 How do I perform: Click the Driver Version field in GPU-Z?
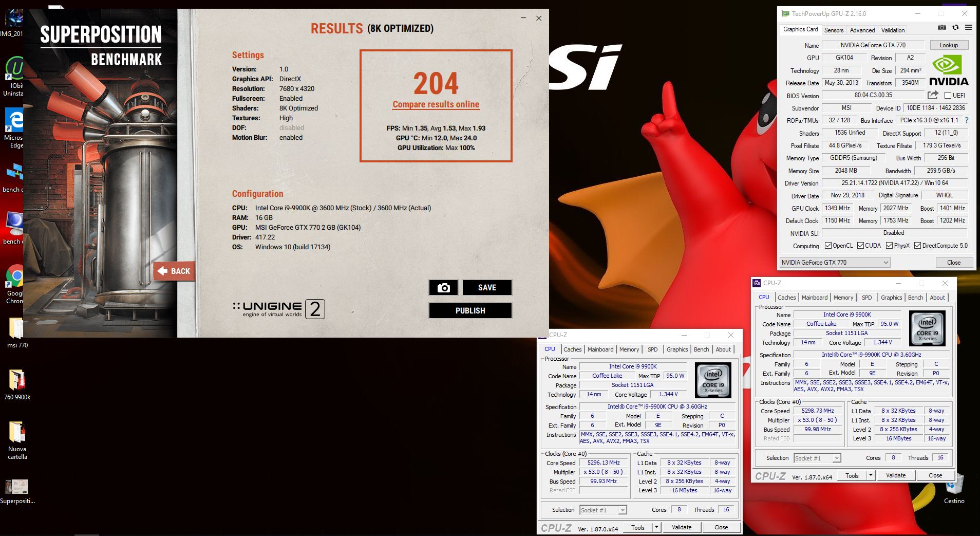(894, 183)
